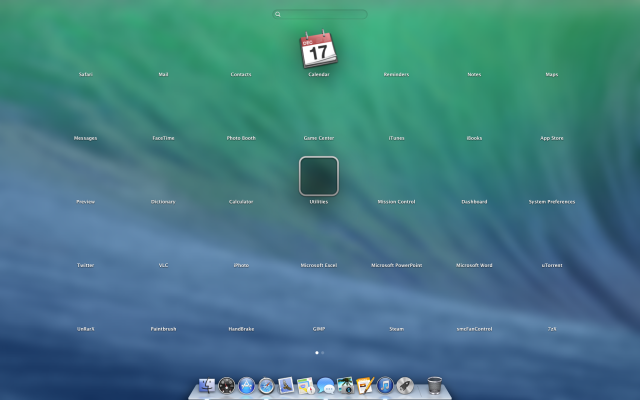640x400 pixels.
Task: Select the System Preferences app label
Action: tap(552, 202)
